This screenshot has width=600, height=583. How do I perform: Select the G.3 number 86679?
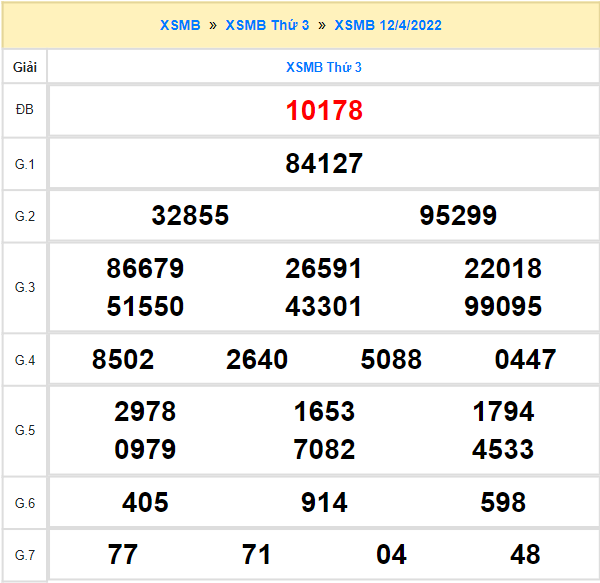[x=145, y=269]
